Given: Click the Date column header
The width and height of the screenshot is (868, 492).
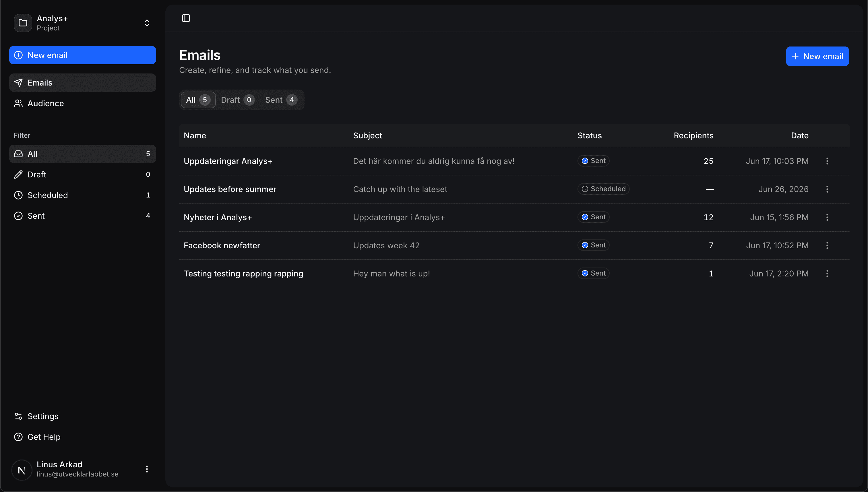Looking at the screenshot, I should [x=799, y=135].
